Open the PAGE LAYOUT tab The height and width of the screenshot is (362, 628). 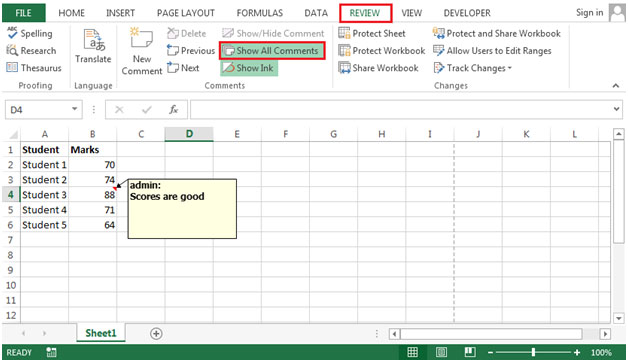[x=186, y=13]
